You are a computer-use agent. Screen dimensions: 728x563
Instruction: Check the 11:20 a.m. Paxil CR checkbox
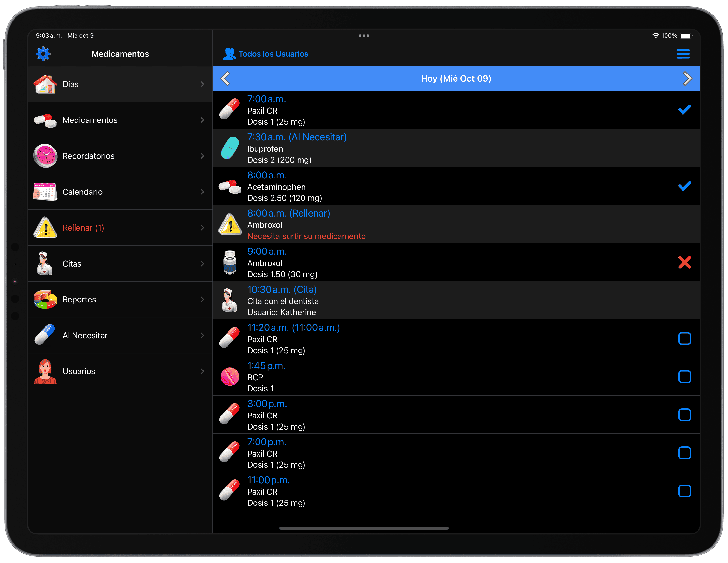point(685,339)
